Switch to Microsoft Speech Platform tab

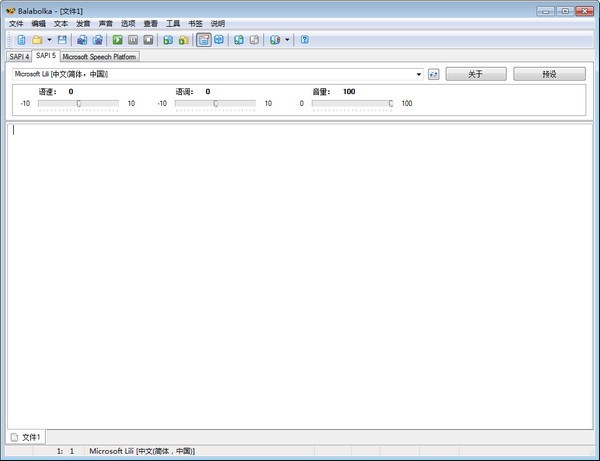coord(100,57)
